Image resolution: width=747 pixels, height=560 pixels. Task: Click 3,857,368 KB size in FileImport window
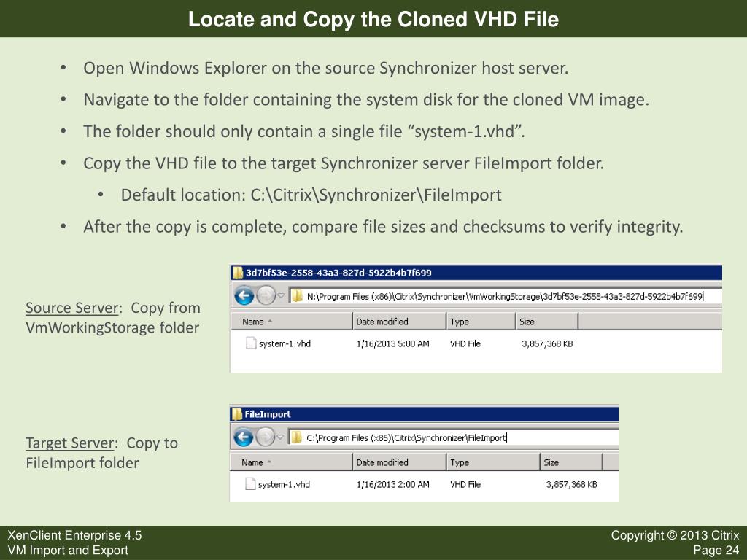pos(572,484)
